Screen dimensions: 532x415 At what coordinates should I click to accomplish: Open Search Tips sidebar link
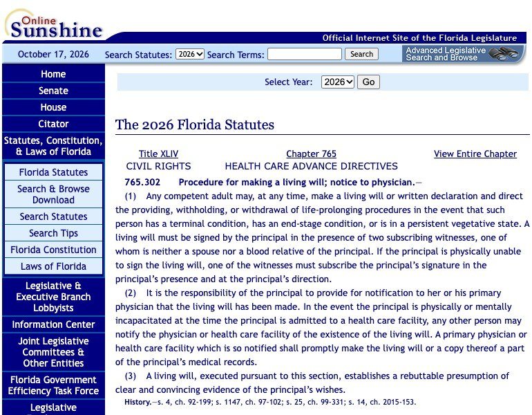[x=53, y=233]
